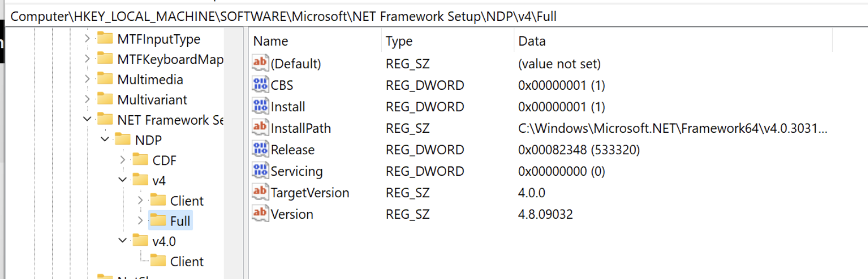
Task: Select the TargetVersion string value icon
Action: pos(260,192)
